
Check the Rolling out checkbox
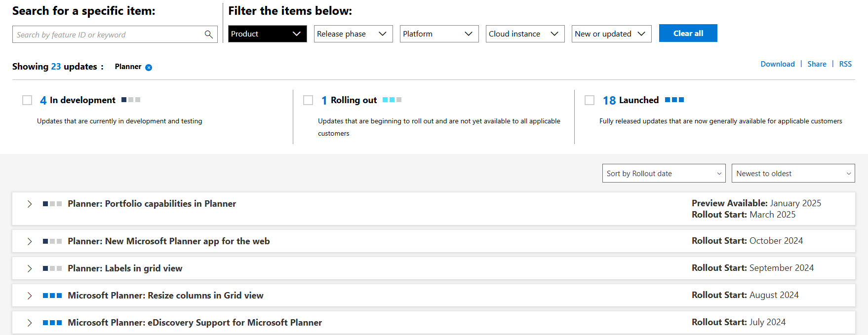click(308, 100)
